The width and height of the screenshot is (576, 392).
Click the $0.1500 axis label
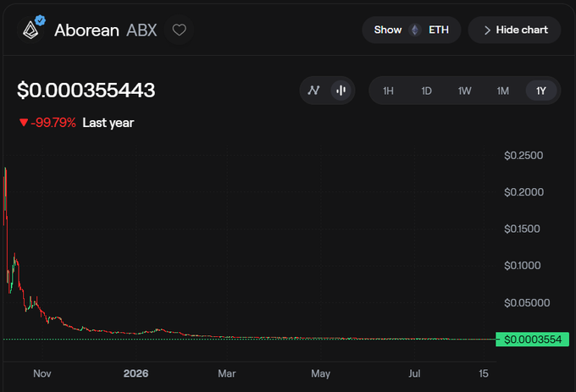[x=522, y=229]
